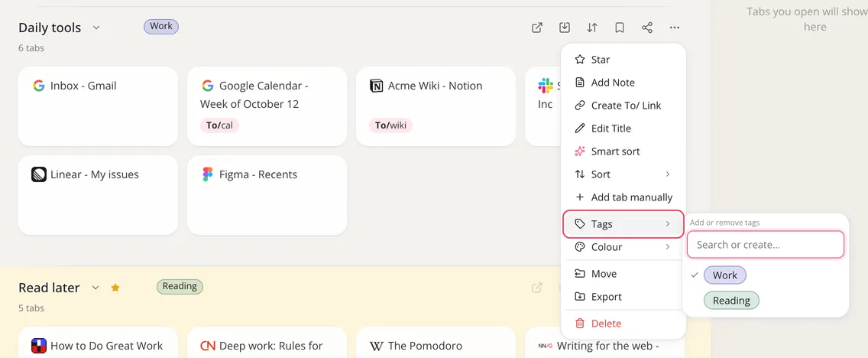868x358 pixels.
Task: Choose Move in the menu
Action: click(x=623, y=274)
